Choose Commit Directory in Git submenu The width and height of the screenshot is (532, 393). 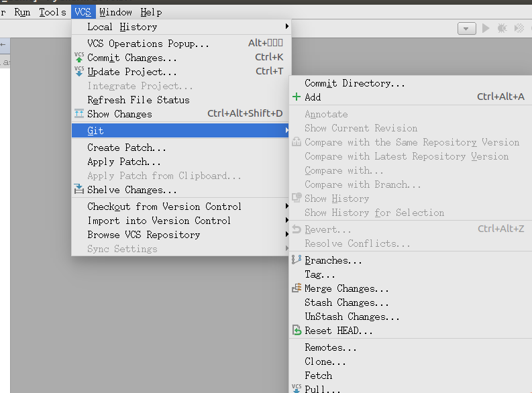coord(411,83)
